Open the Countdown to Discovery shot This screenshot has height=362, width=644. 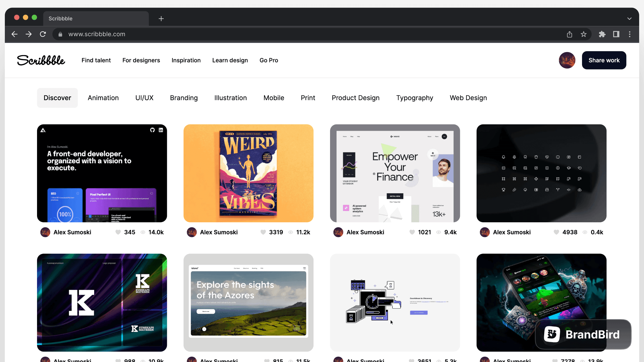click(x=395, y=303)
